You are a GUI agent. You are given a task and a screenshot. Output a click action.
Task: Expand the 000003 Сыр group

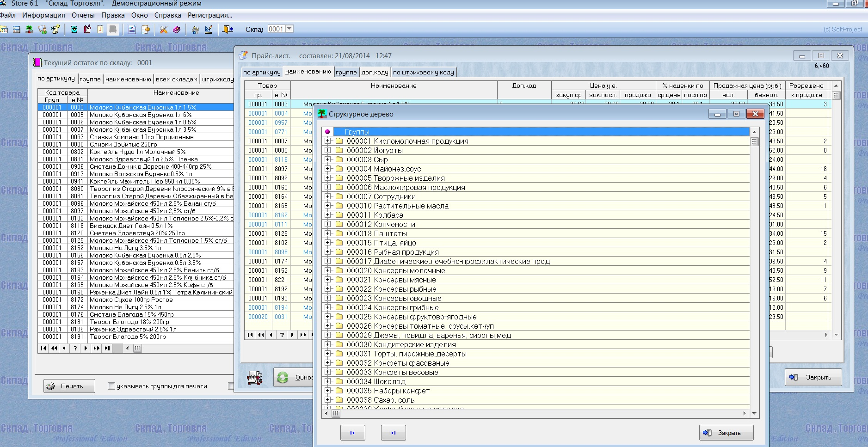[x=328, y=159]
